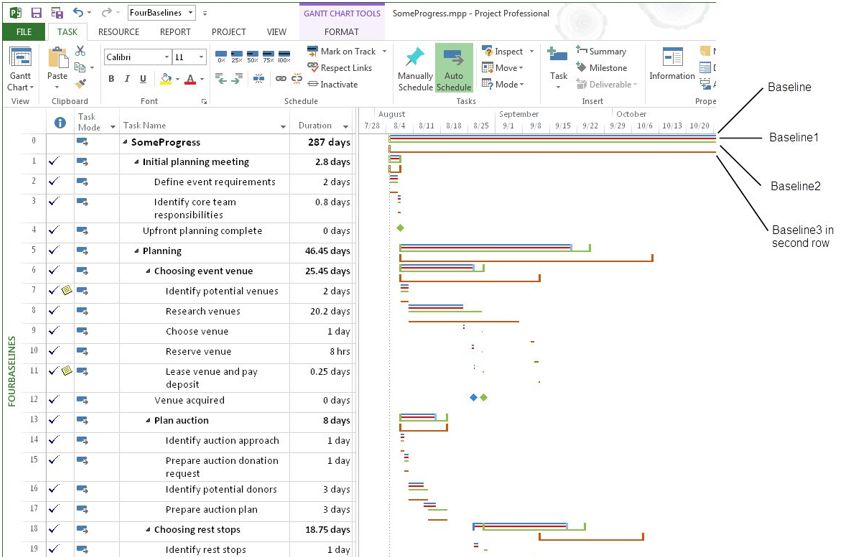Toggle Manually Schedule pushpin mode
The width and height of the screenshot is (850, 557).
[415, 69]
